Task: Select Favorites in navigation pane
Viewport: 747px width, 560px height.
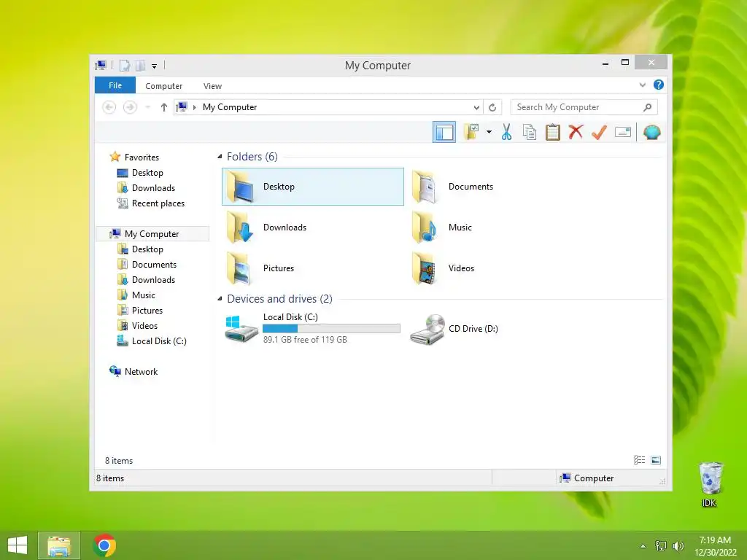Action: 142,157
